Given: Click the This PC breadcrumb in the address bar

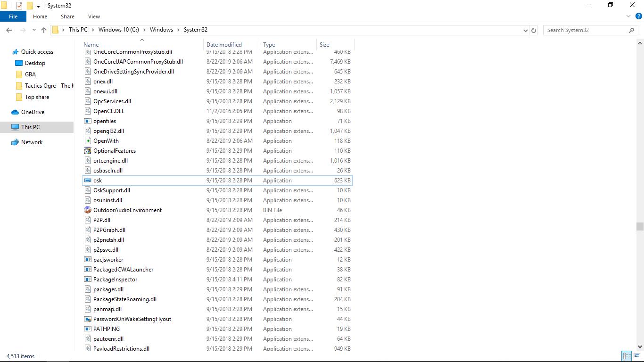Looking at the screenshot, I should [x=78, y=30].
